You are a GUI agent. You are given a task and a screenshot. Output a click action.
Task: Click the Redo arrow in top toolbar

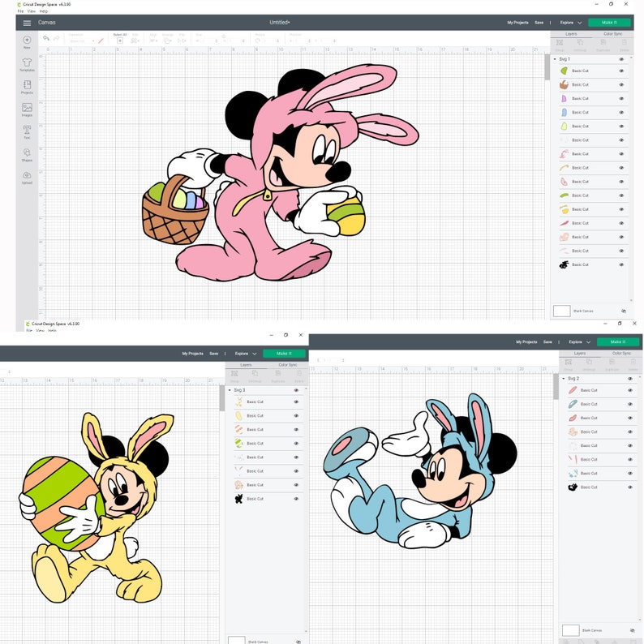(x=56, y=38)
